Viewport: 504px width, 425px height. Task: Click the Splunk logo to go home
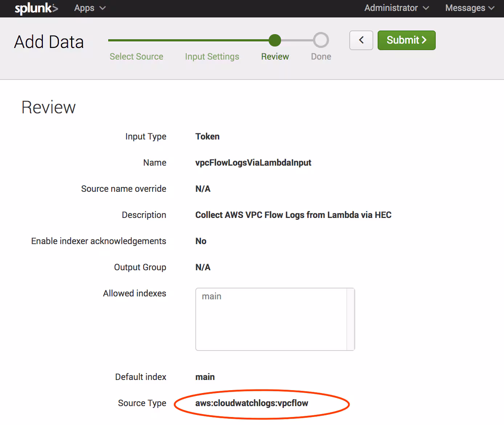[x=36, y=8]
